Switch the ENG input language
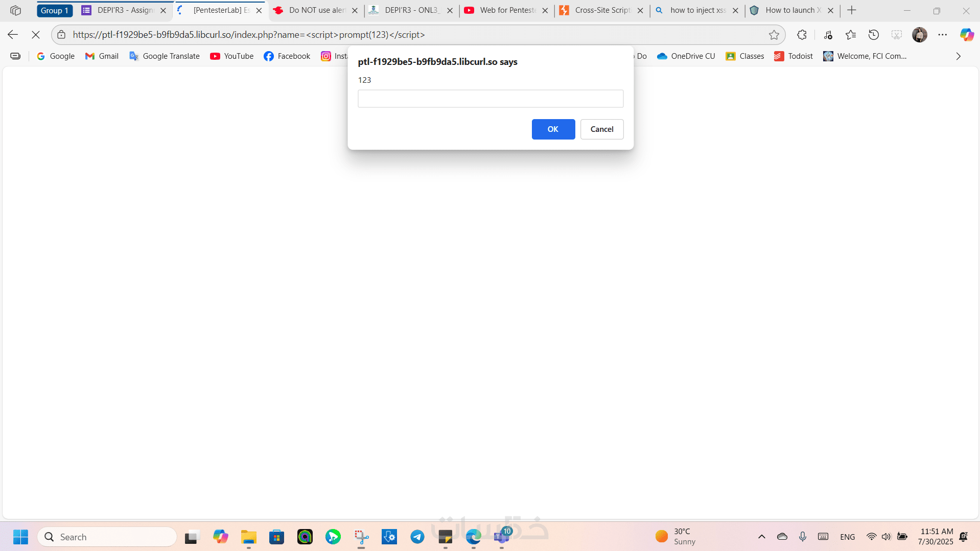This screenshot has width=980, height=551. [848, 537]
